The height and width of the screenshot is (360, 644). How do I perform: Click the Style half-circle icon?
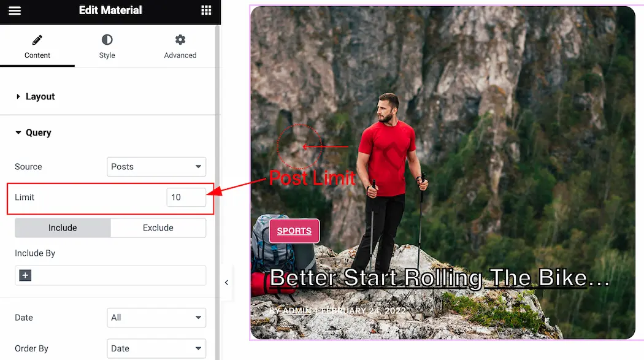(107, 40)
